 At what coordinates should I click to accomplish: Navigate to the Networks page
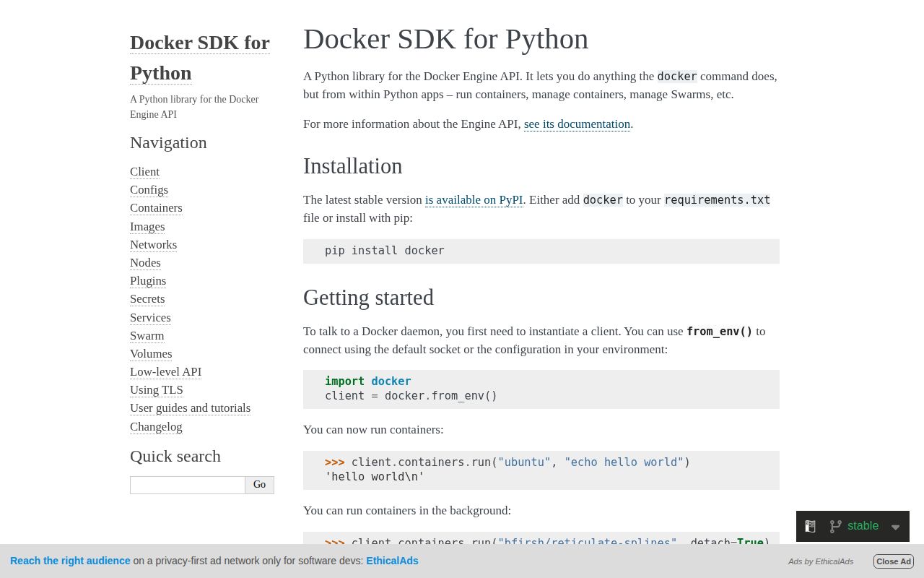coord(153,244)
